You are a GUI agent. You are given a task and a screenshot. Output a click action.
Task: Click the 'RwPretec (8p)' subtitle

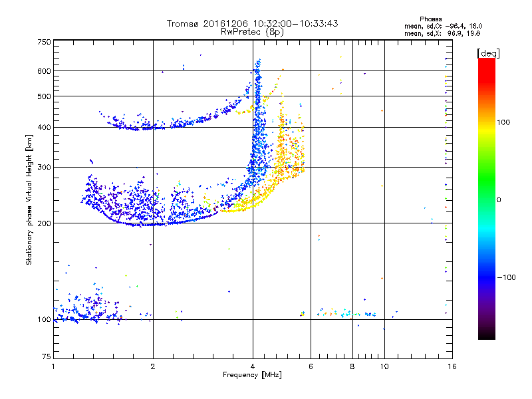click(252, 32)
